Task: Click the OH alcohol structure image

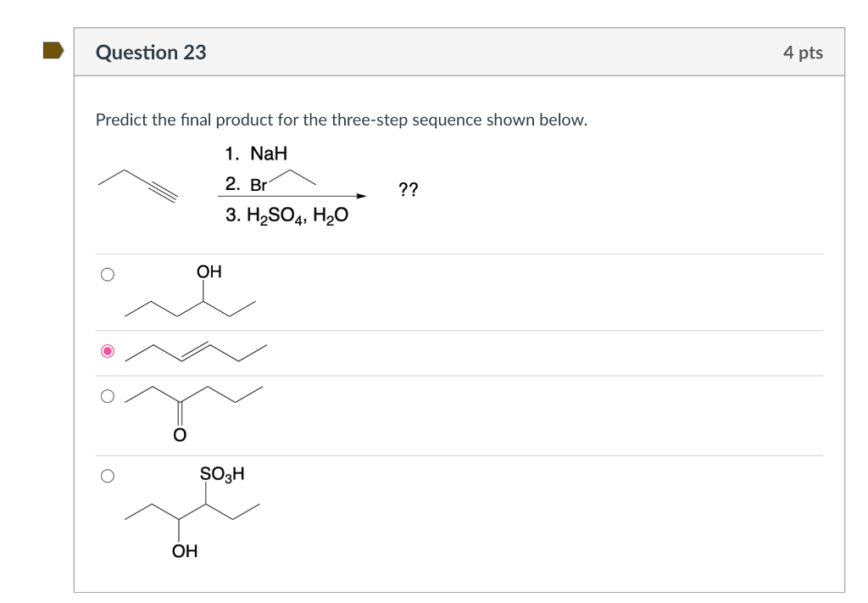Action: pos(191,294)
